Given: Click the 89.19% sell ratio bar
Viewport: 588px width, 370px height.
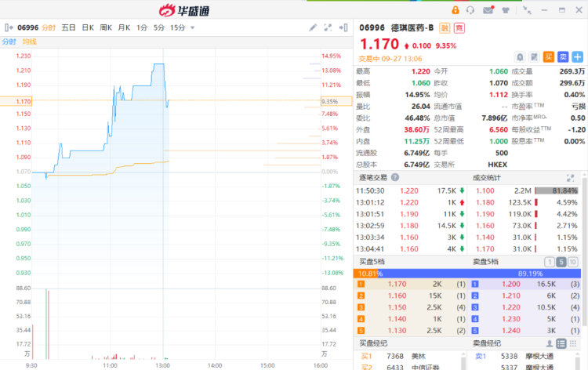Looking at the screenshot, I should 480,274.
